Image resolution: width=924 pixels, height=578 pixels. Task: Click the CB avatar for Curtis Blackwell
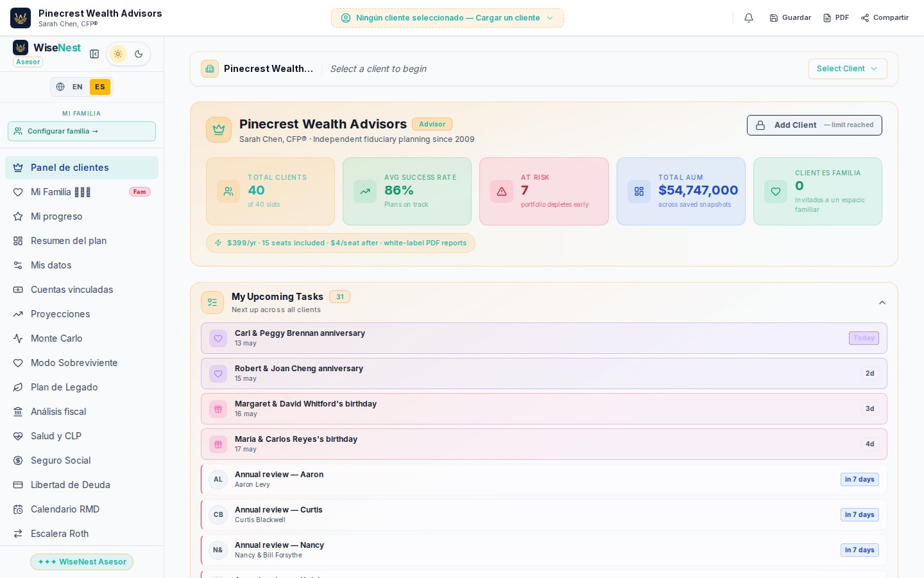click(218, 515)
